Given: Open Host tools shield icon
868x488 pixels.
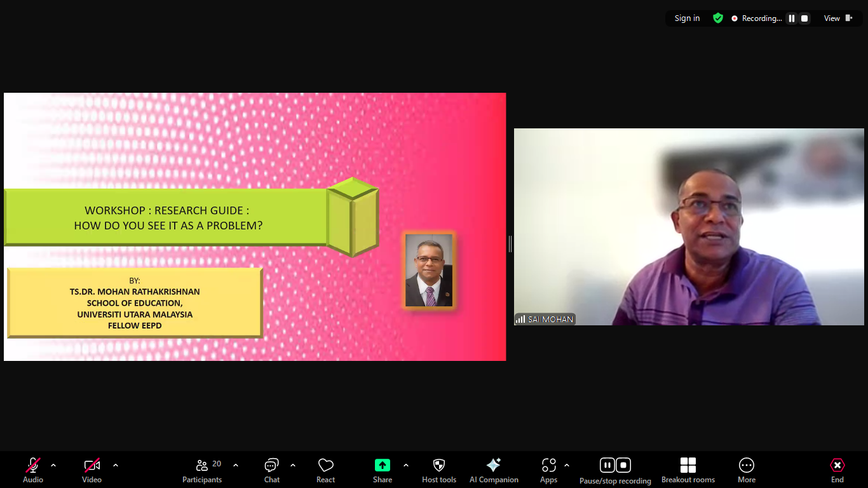Looking at the screenshot, I should [439, 466].
